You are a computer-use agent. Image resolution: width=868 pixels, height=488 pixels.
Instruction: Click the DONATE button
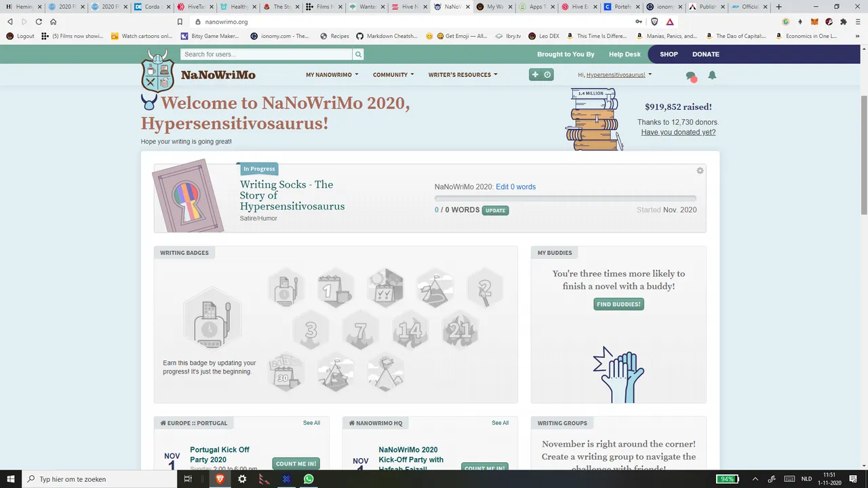pyautogui.click(x=706, y=54)
